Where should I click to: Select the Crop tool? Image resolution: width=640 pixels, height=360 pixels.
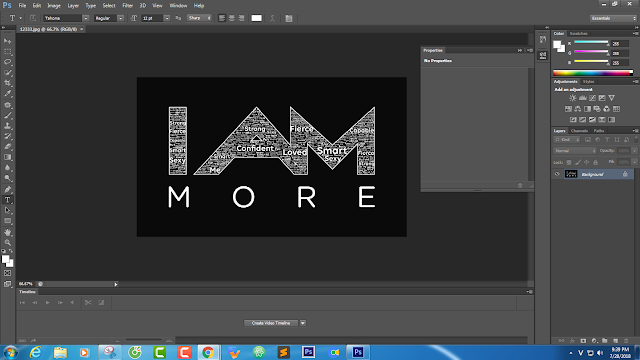7,83
